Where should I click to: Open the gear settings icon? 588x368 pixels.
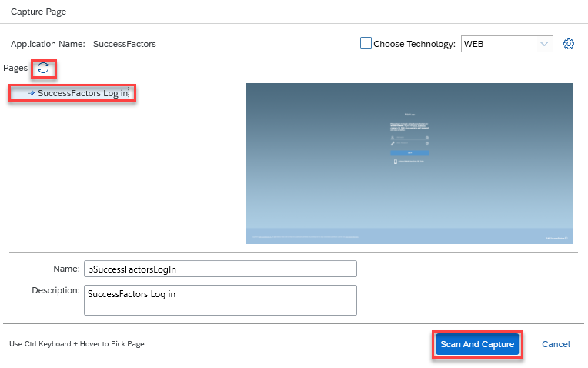point(569,44)
